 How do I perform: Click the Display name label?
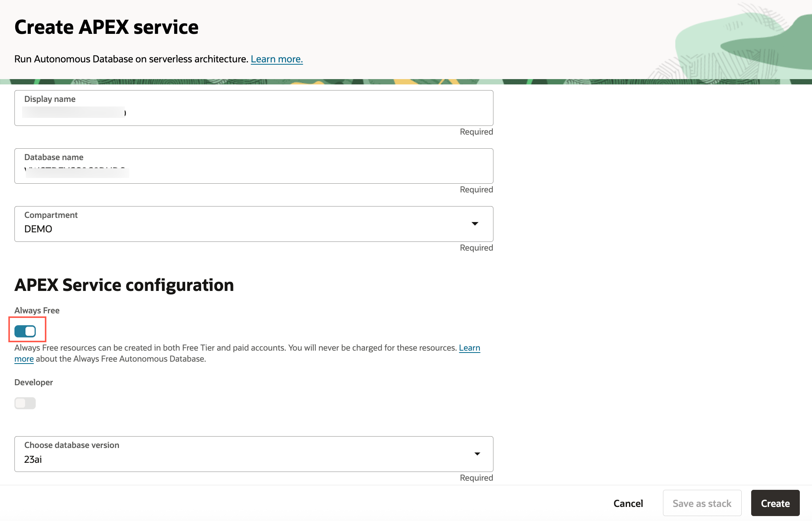click(50, 99)
